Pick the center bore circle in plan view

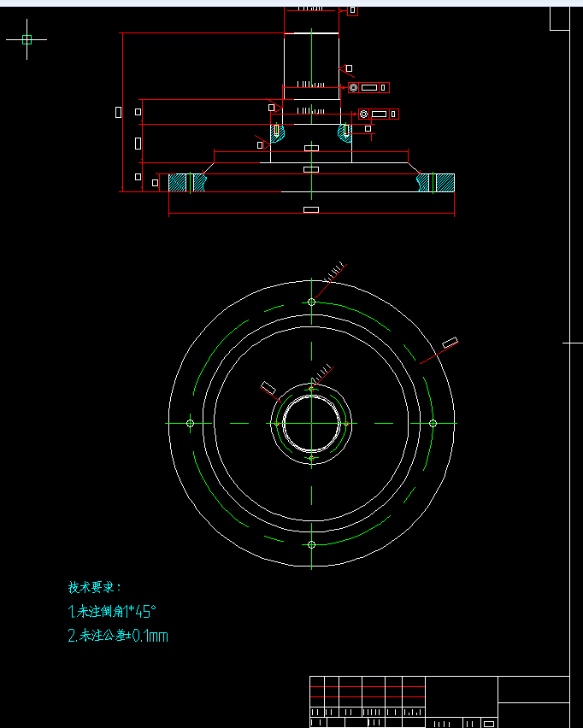[x=312, y=423]
